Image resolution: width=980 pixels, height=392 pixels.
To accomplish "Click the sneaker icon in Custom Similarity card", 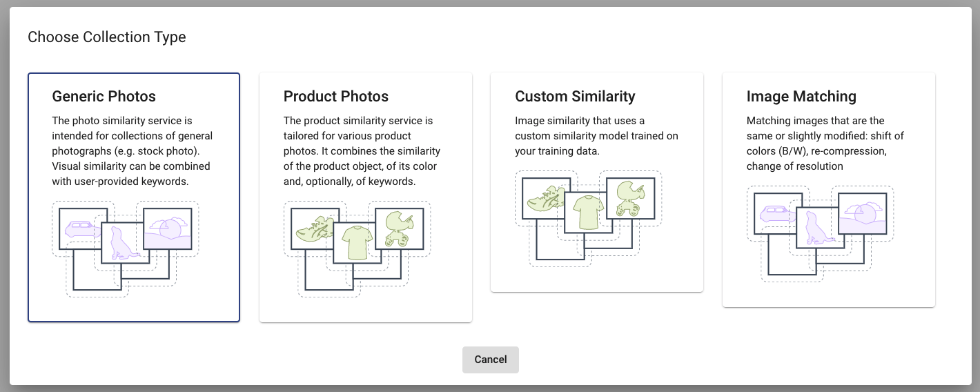I will tap(546, 197).
